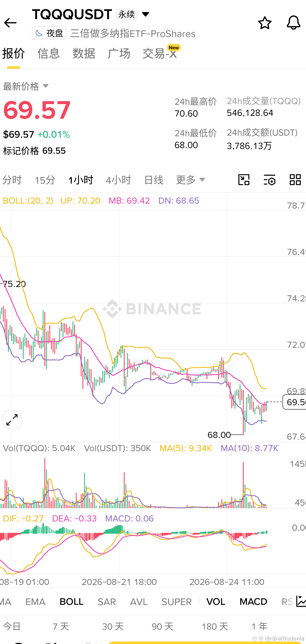306x644 pixels.
Task: Toggle the VOL sub-indicator
Action: pos(216,602)
